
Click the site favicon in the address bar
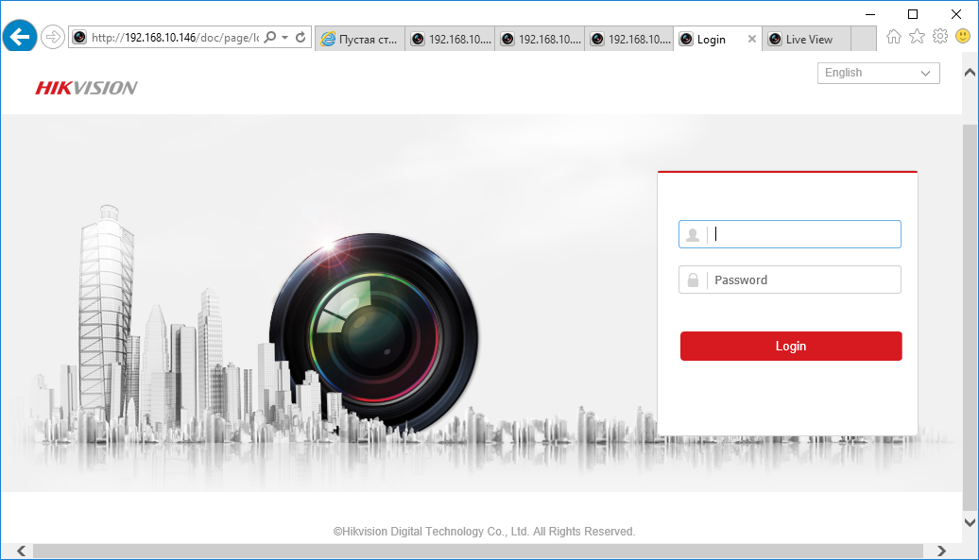pyautogui.click(x=79, y=38)
